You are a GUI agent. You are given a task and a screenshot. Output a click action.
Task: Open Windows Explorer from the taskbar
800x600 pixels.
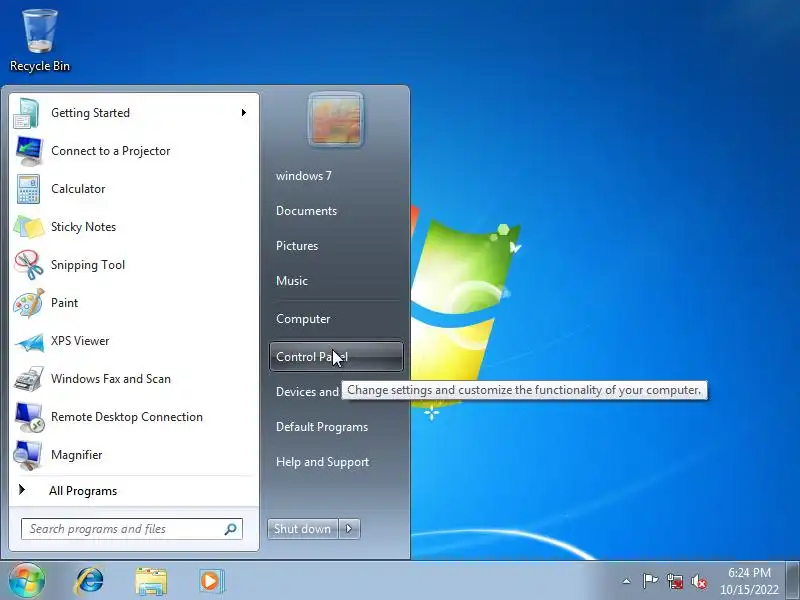pos(151,581)
